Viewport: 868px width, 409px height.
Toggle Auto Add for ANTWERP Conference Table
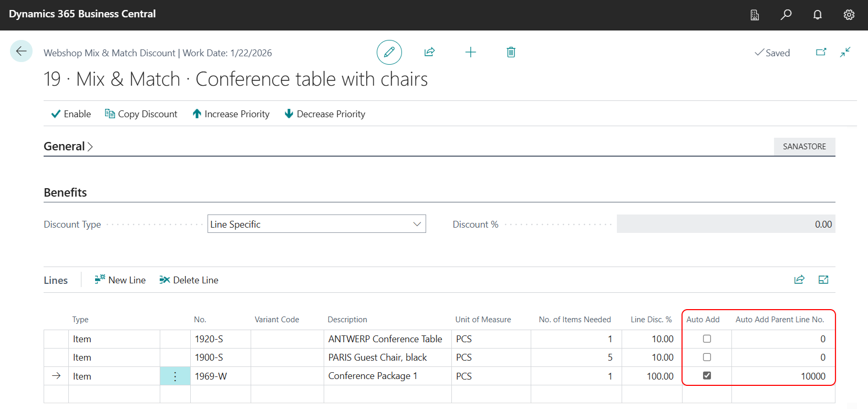point(707,339)
